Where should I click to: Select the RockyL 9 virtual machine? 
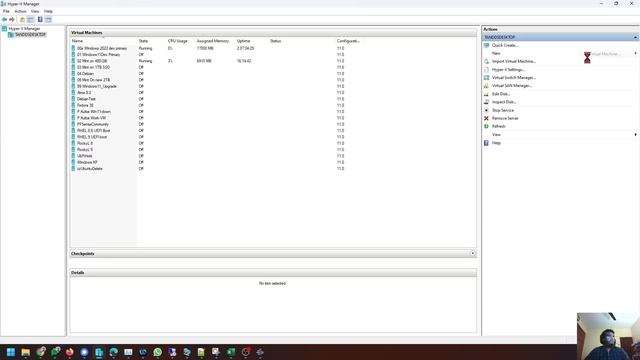(85, 150)
